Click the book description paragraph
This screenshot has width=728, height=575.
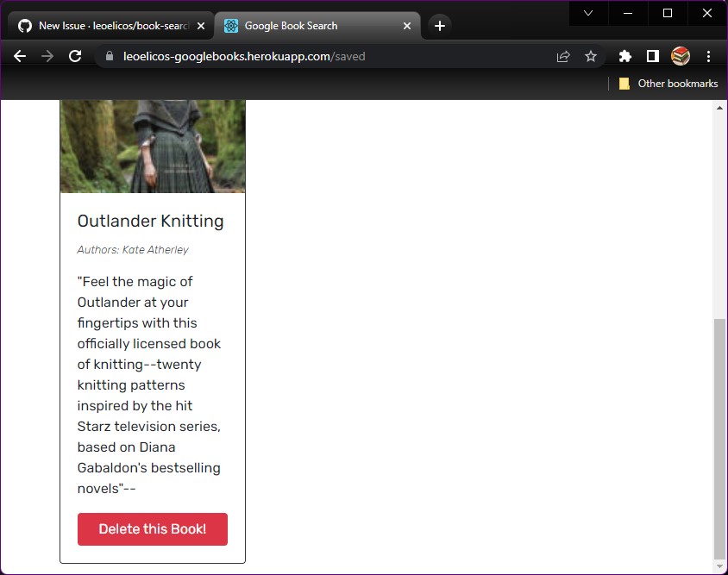click(x=149, y=384)
